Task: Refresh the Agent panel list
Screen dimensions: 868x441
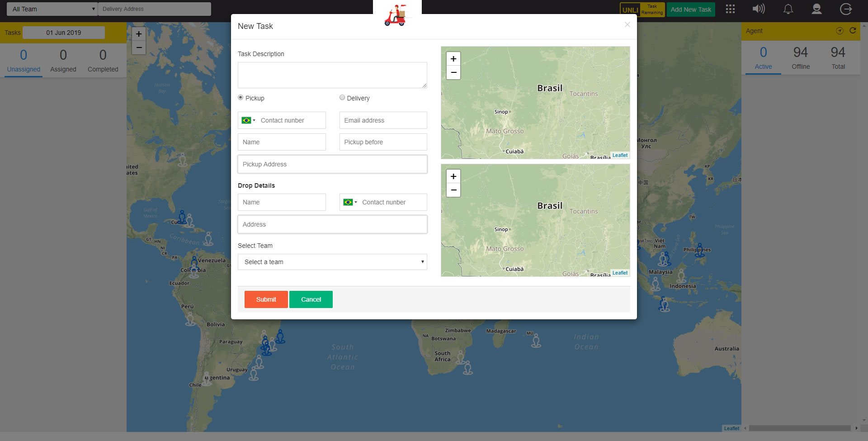Action: tap(853, 30)
